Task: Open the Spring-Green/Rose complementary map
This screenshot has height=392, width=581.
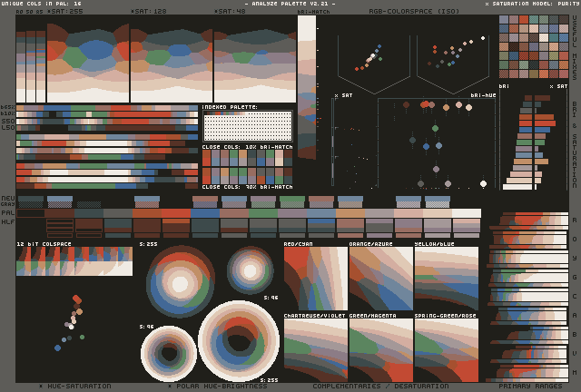Action: (447, 350)
